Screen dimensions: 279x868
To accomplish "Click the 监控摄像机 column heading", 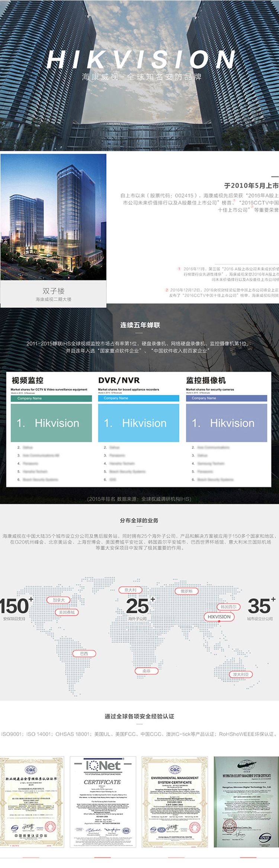I will [x=206, y=380].
